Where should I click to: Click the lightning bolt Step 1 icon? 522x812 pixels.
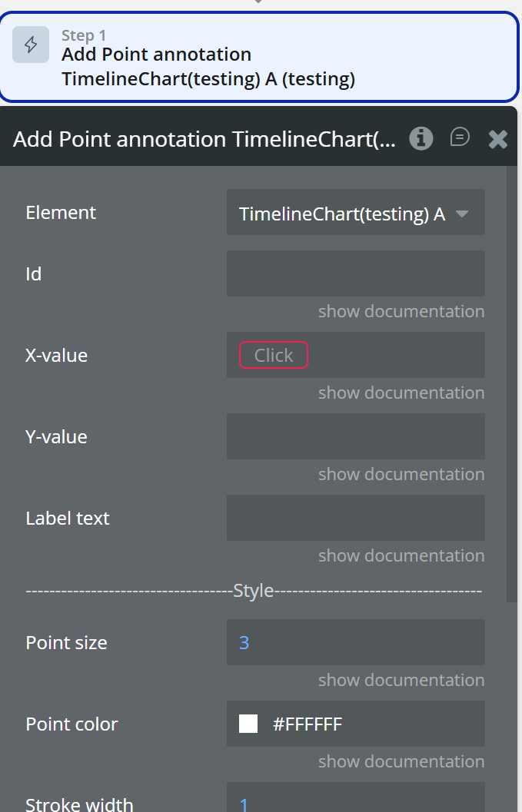[31, 45]
